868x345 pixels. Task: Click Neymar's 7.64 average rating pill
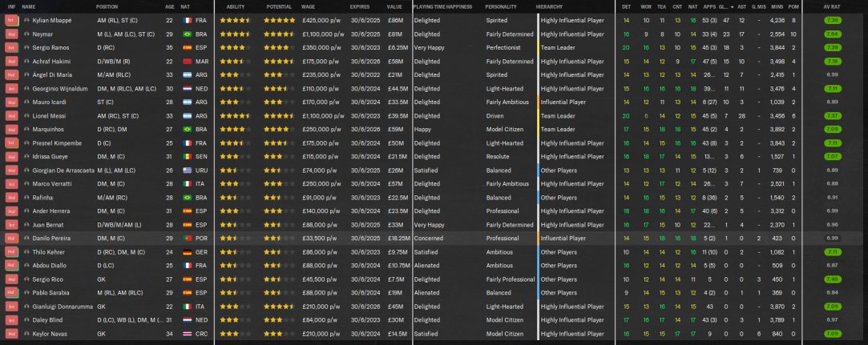[832, 34]
